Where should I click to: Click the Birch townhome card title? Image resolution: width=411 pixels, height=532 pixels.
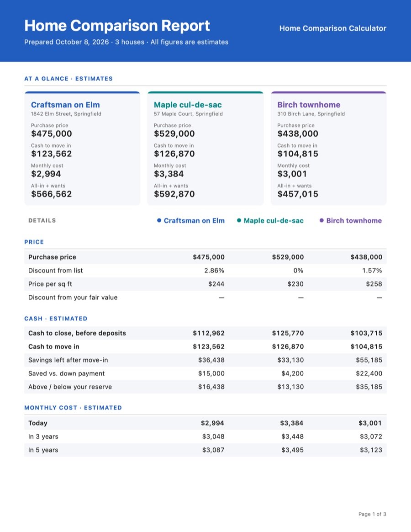point(309,105)
